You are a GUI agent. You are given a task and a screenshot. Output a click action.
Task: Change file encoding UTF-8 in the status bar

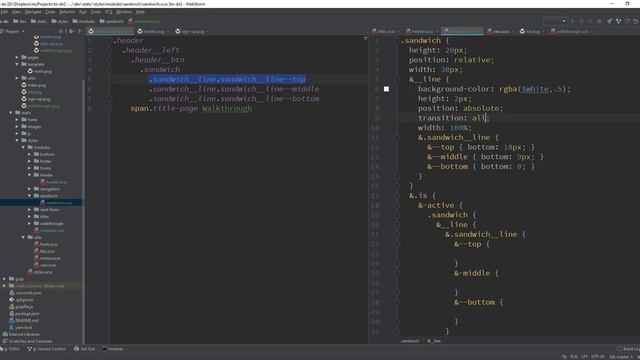click(x=598, y=357)
